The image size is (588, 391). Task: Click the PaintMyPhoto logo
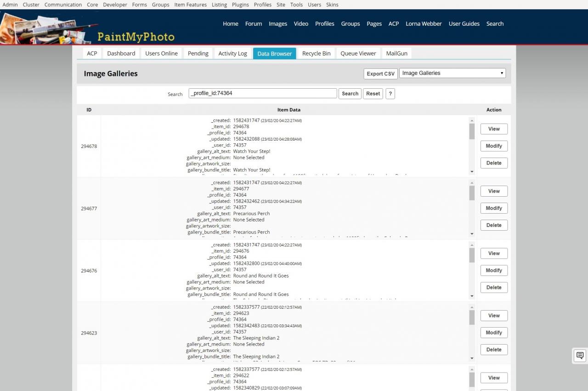[x=136, y=37]
